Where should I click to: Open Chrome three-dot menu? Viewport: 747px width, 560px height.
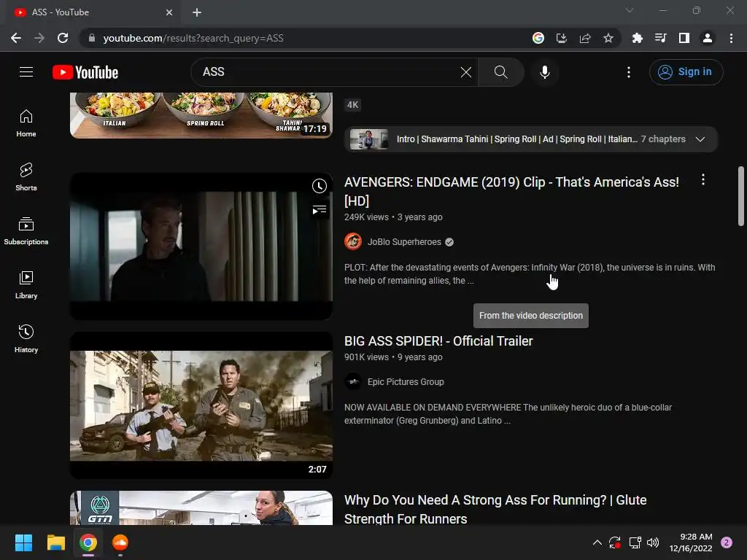[x=731, y=38]
